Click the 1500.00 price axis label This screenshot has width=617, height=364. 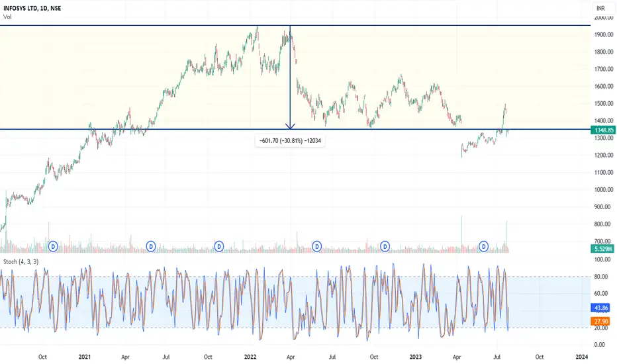point(604,103)
